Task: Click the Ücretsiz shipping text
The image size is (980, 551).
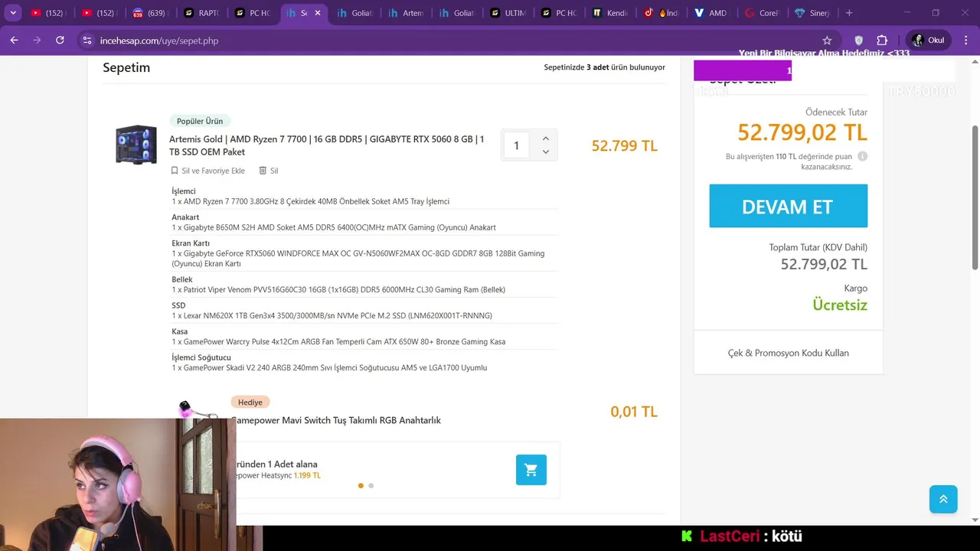Action: (840, 305)
